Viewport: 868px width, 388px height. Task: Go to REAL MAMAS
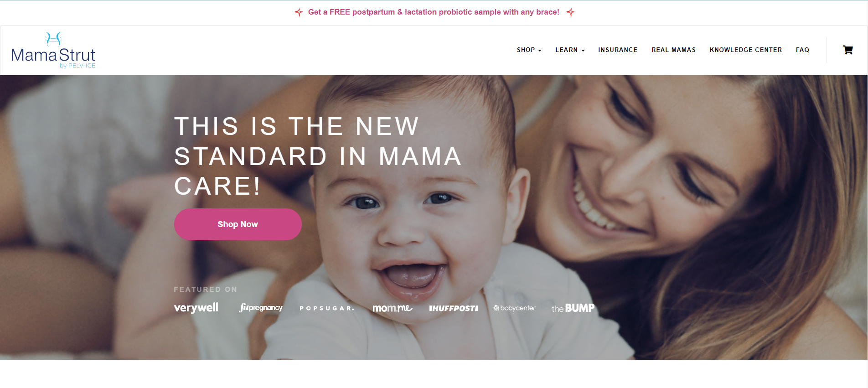pyautogui.click(x=673, y=50)
